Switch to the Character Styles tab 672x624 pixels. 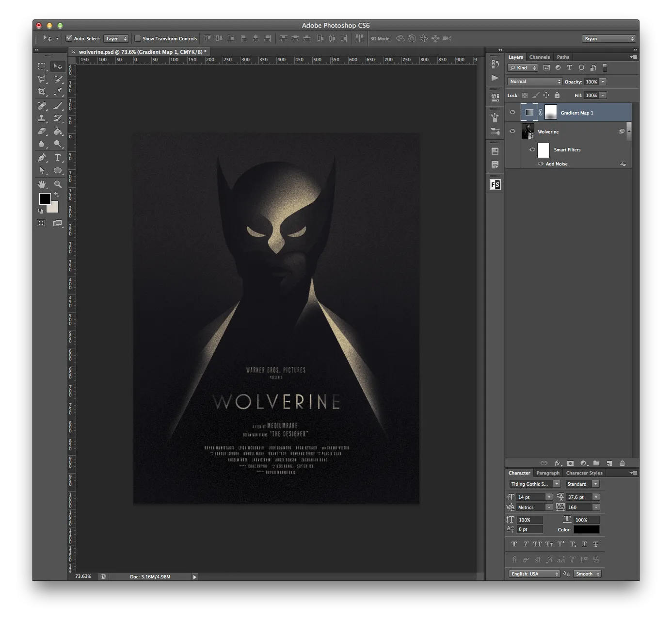tap(584, 473)
